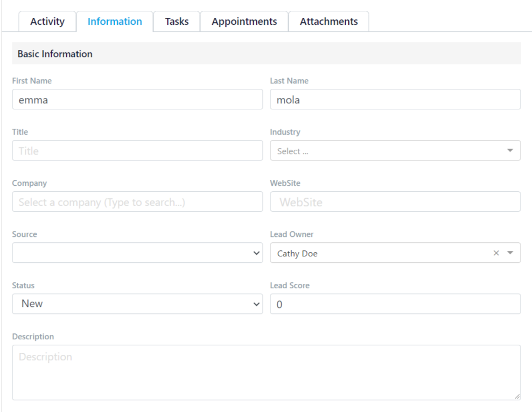Click the Source label
This screenshot has width=532, height=412.
[x=24, y=234]
